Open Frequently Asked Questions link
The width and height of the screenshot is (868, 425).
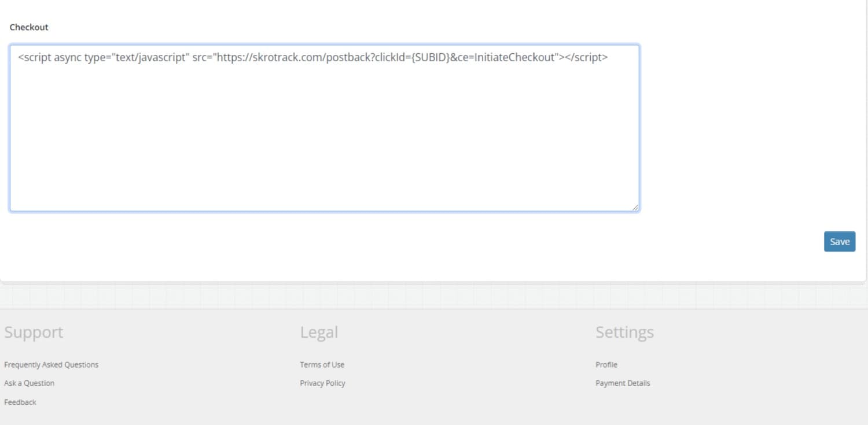tap(51, 365)
